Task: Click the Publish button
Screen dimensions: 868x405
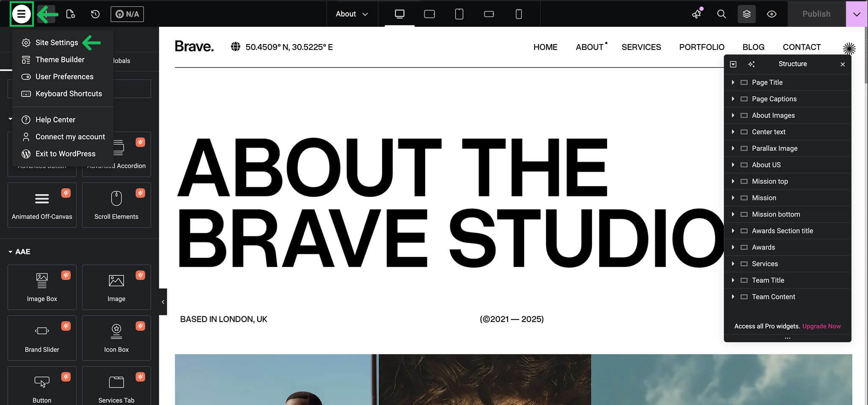Action: (816, 14)
